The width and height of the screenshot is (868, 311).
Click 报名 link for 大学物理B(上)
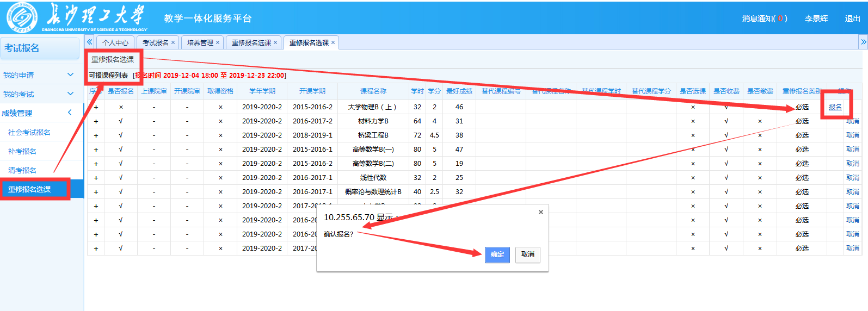click(835, 107)
